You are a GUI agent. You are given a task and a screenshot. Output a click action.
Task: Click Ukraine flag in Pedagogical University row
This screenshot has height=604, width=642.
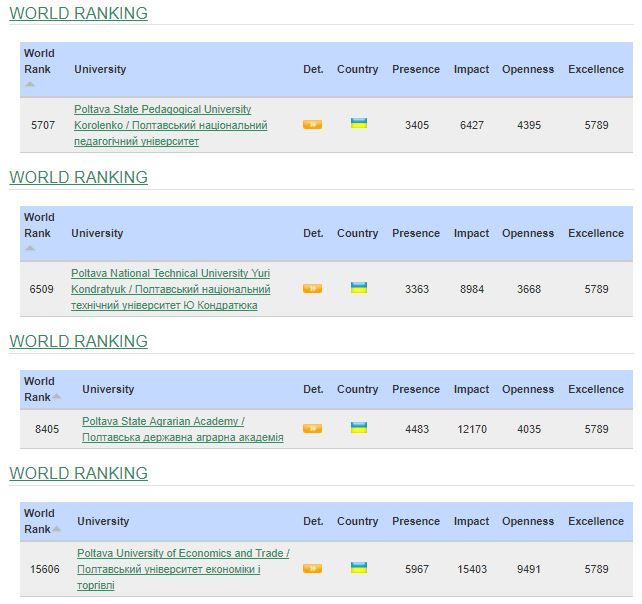359,124
